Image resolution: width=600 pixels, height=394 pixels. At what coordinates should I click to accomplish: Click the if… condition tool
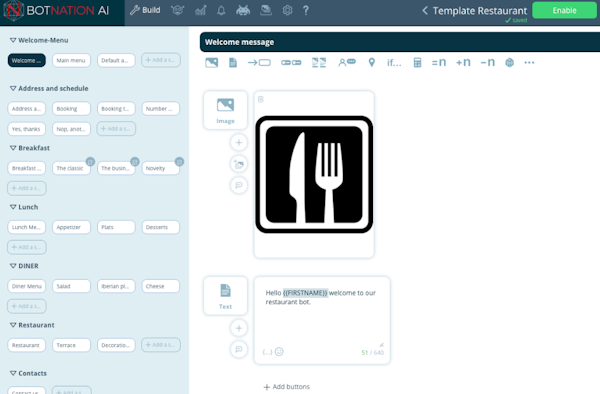pyautogui.click(x=394, y=62)
